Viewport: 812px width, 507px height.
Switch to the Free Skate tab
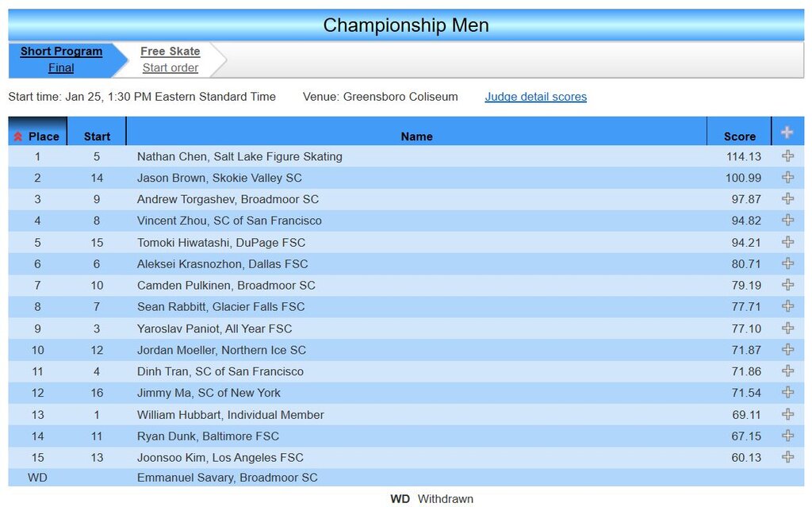coord(170,52)
